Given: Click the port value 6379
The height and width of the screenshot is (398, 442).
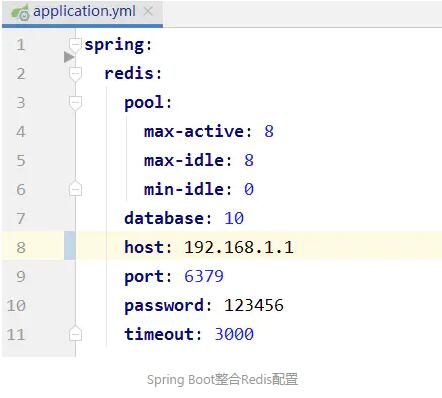Looking at the screenshot, I should click(x=204, y=277).
